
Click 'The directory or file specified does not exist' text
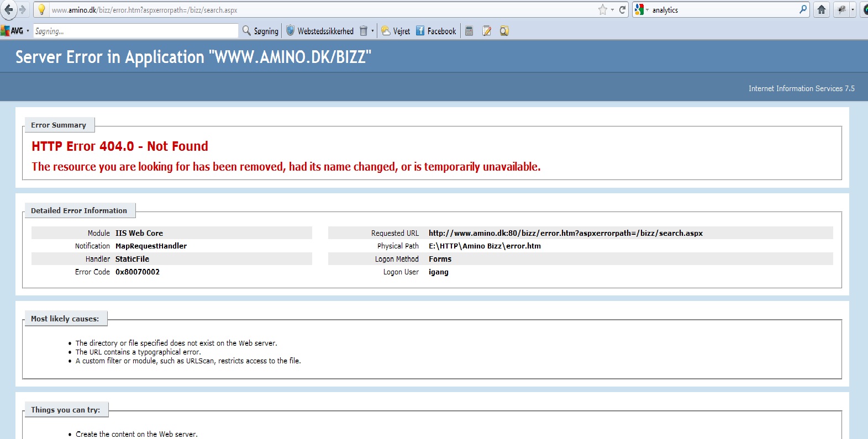point(176,343)
